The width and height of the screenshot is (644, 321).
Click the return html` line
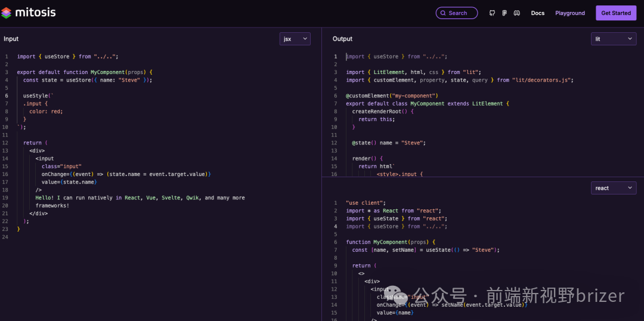tap(376, 166)
